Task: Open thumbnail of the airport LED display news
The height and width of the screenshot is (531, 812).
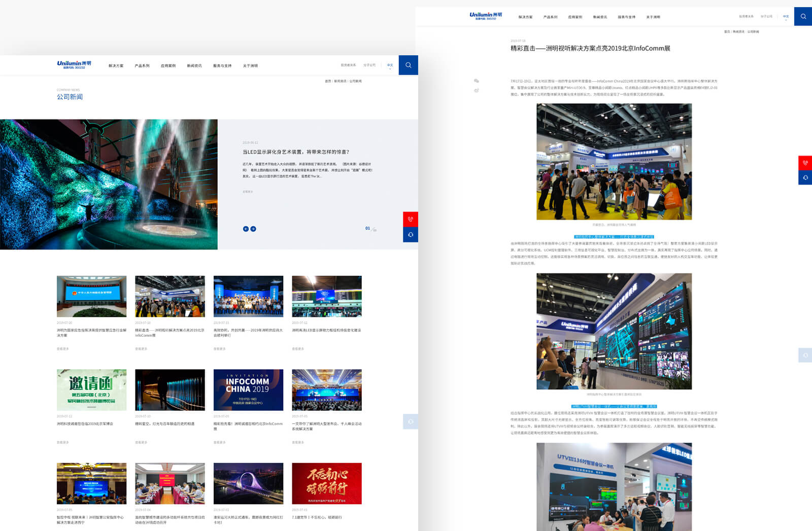Action: 327,297
